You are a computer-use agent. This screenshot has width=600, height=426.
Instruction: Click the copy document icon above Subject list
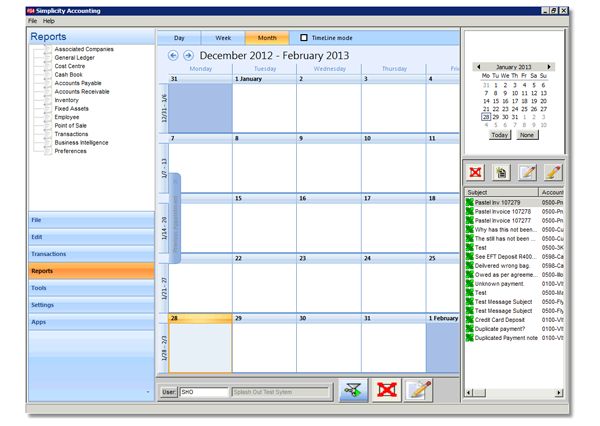coord(501,172)
